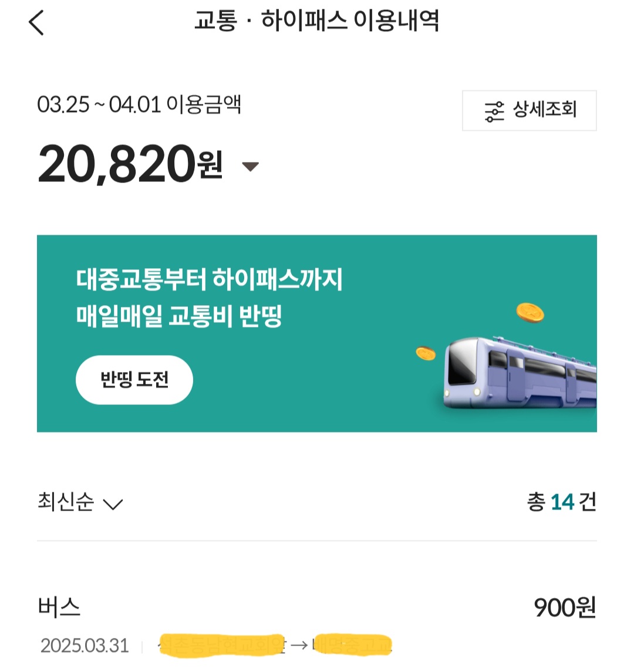The height and width of the screenshot is (672, 634).
Task: Click the gold coin above the train
Action: (530, 312)
